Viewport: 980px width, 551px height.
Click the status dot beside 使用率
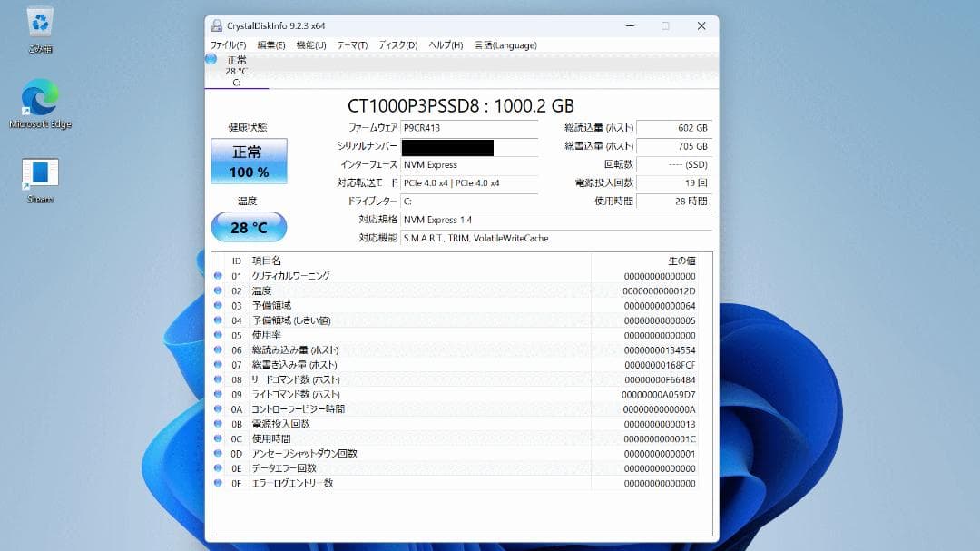point(216,334)
